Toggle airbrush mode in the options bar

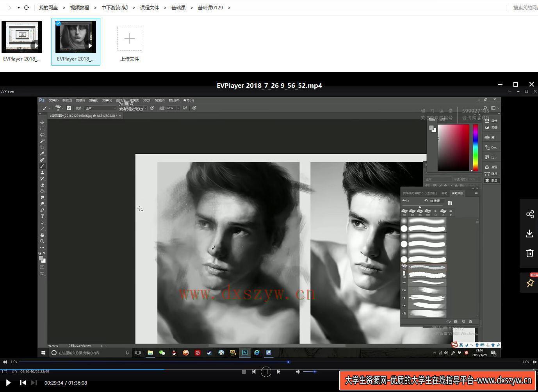click(185, 108)
